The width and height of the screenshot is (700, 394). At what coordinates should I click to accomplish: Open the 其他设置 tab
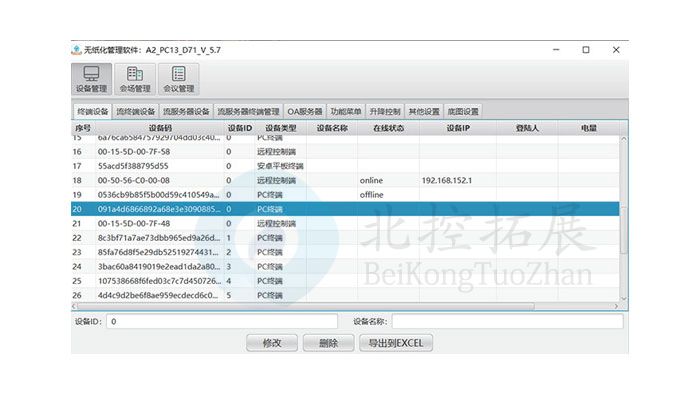coord(424,112)
